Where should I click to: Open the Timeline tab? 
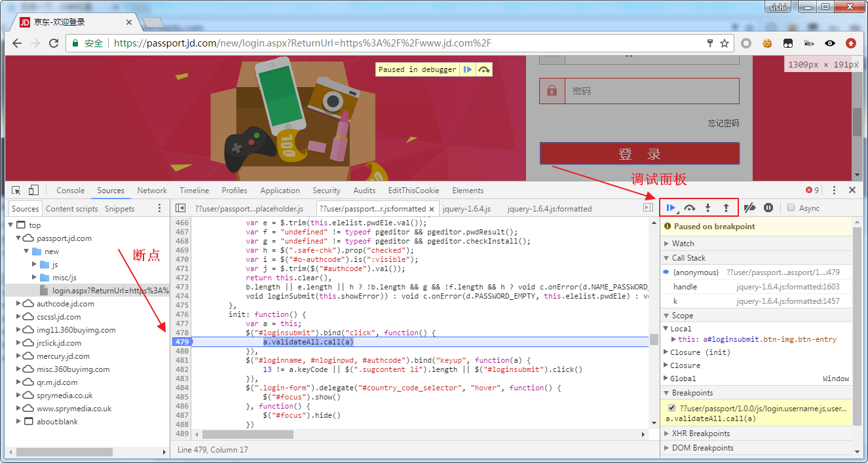coord(195,191)
